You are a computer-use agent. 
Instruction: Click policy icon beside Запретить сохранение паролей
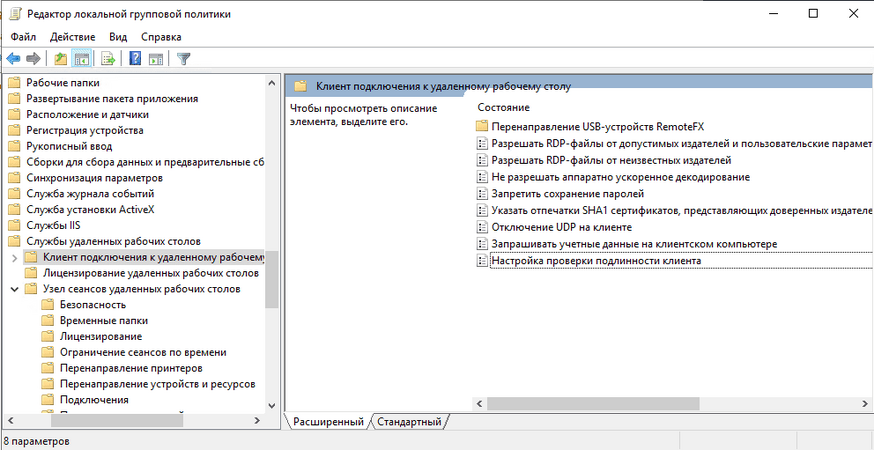482,193
